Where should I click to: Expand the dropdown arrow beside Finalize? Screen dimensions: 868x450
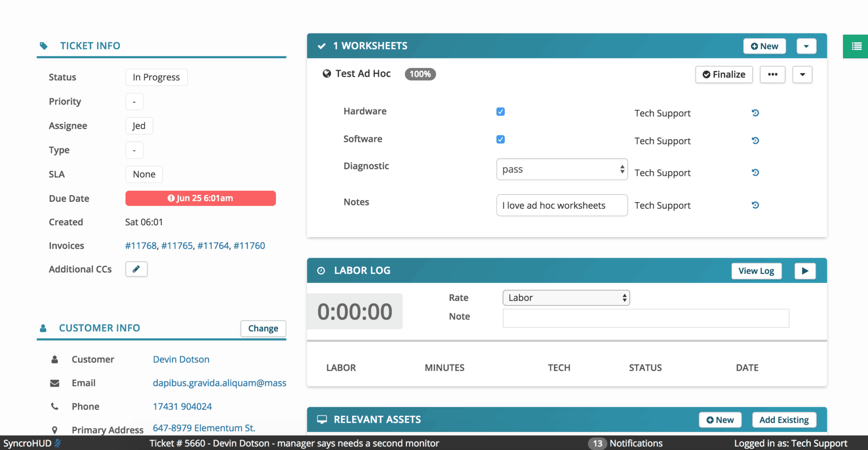pyautogui.click(x=802, y=74)
